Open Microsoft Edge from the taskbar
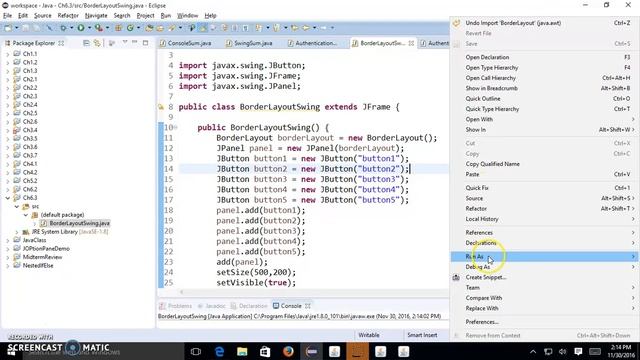Viewport: 640px width, 360px height. click(219, 351)
